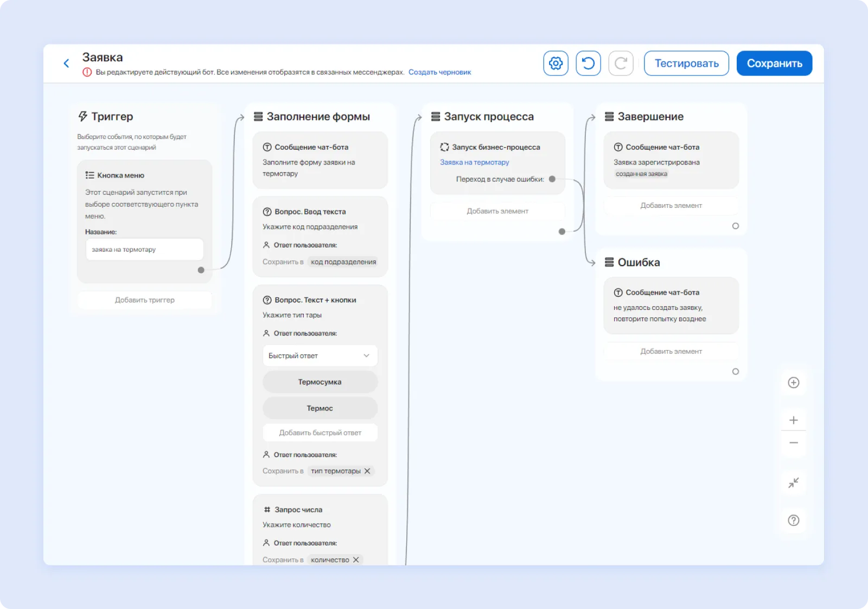Undo the last change
The width and height of the screenshot is (868, 609).
[588, 64]
